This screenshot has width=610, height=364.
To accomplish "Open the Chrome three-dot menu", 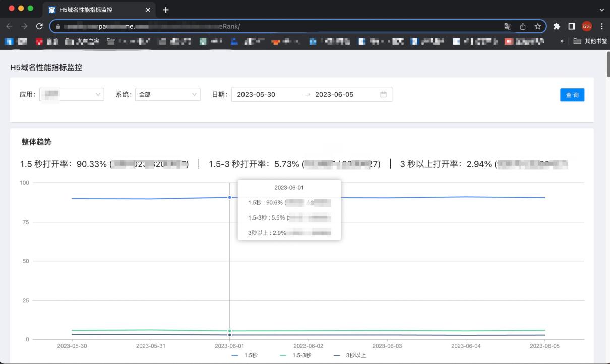I will click(x=601, y=26).
